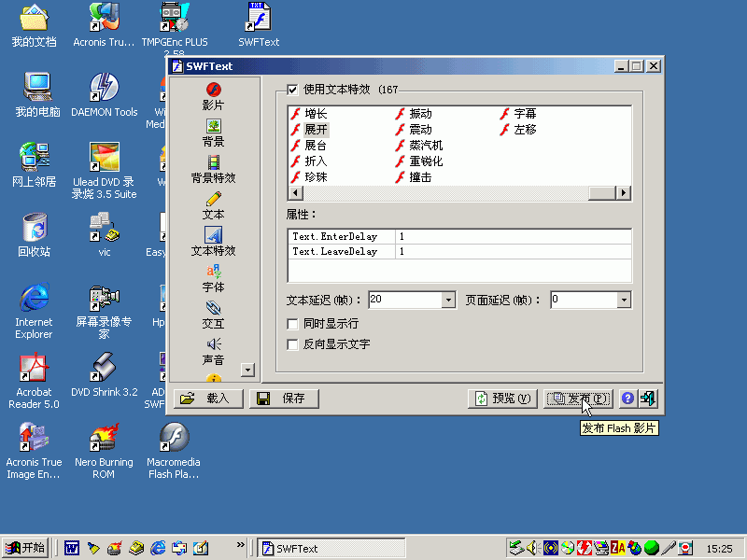The width and height of the screenshot is (747, 560).
Task: Enable 反向显示文字 checkbox
Action: (293, 344)
